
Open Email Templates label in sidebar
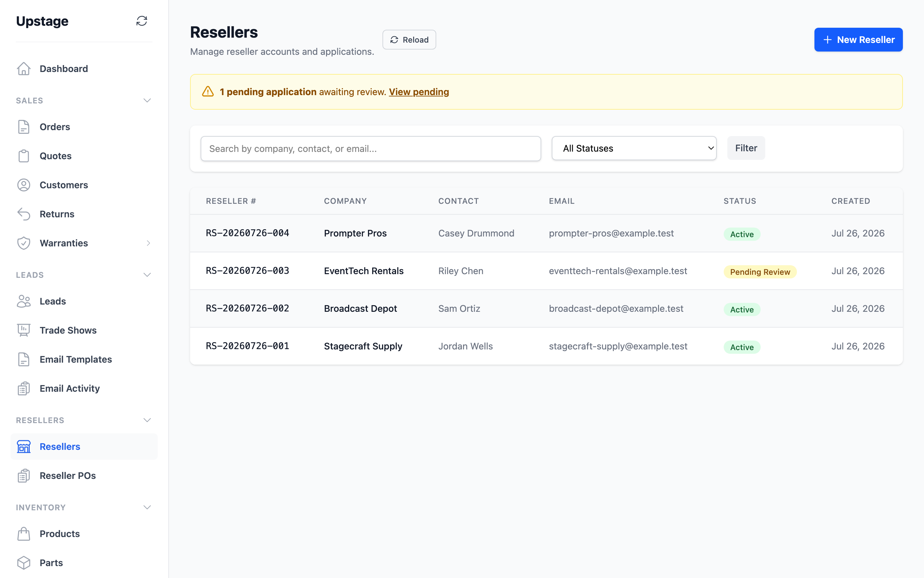pos(76,359)
